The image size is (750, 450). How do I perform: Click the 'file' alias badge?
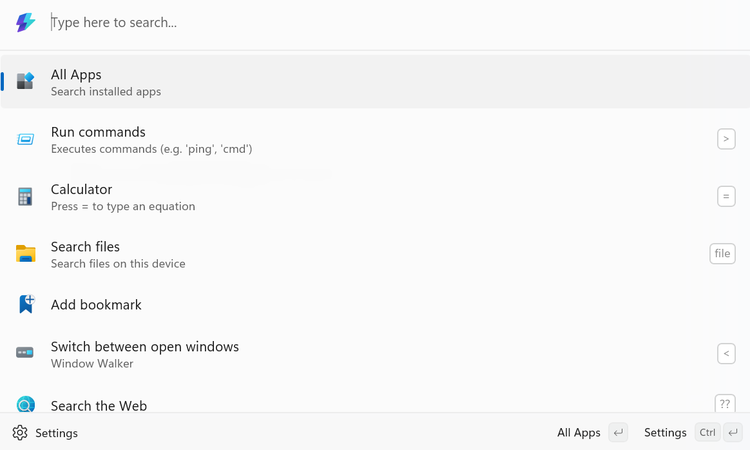pos(722,253)
